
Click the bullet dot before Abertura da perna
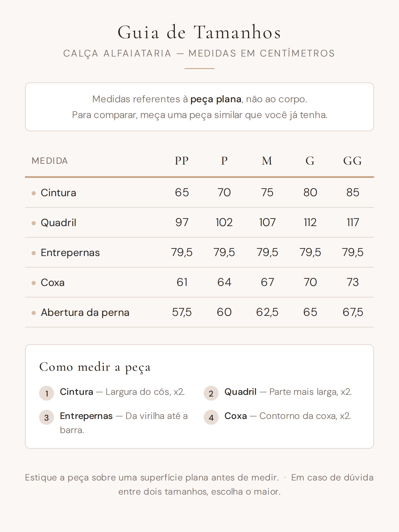coord(34,313)
